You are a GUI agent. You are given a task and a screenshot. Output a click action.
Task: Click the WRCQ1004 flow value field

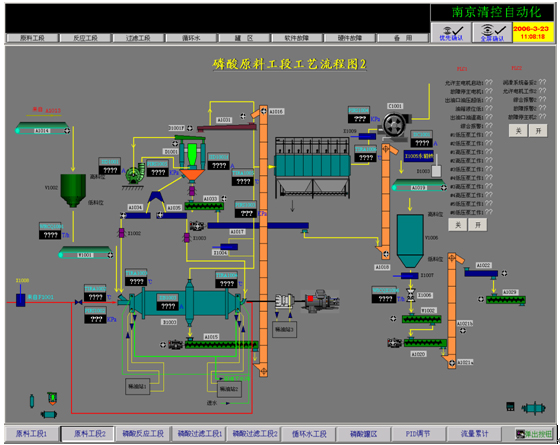click(50, 235)
